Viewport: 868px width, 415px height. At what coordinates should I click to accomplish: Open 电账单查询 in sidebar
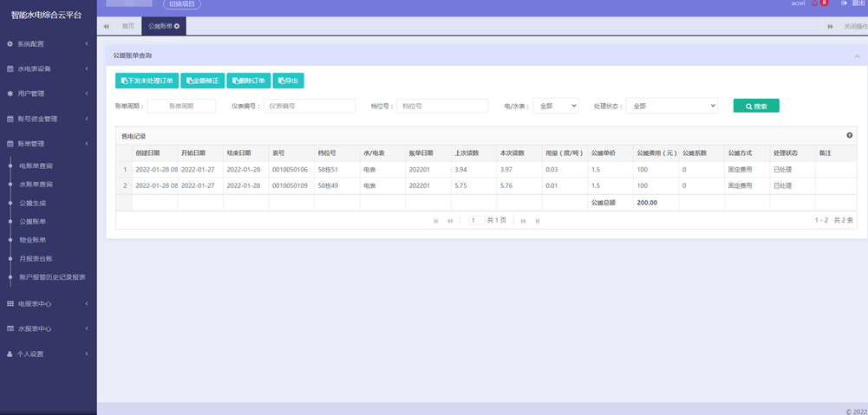pos(36,166)
